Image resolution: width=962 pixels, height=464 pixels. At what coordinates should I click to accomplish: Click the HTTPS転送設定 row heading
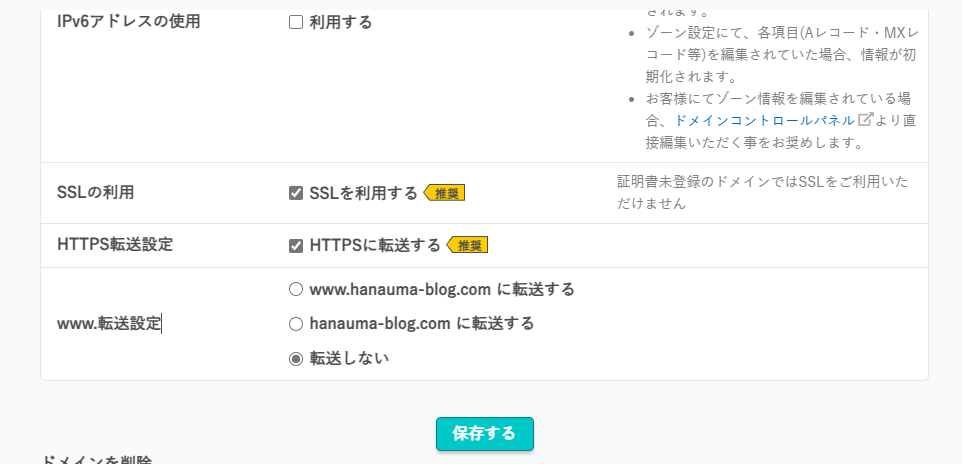tap(115, 245)
